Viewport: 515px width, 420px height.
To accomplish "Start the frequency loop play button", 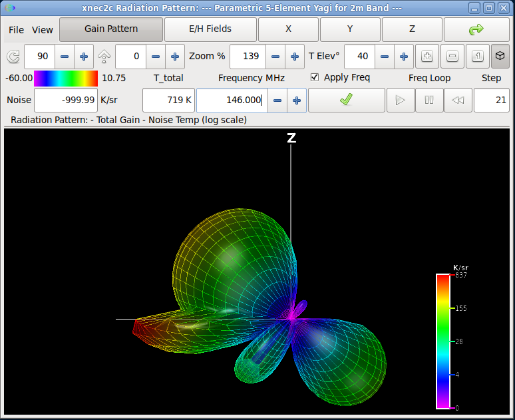I will pyautogui.click(x=401, y=101).
